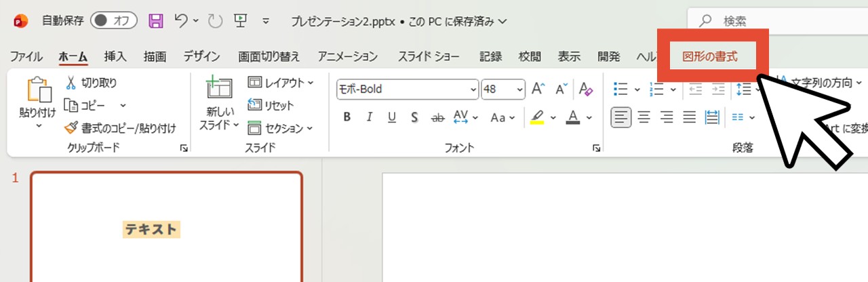
Task: Open the 記録 tab
Action: tap(490, 56)
